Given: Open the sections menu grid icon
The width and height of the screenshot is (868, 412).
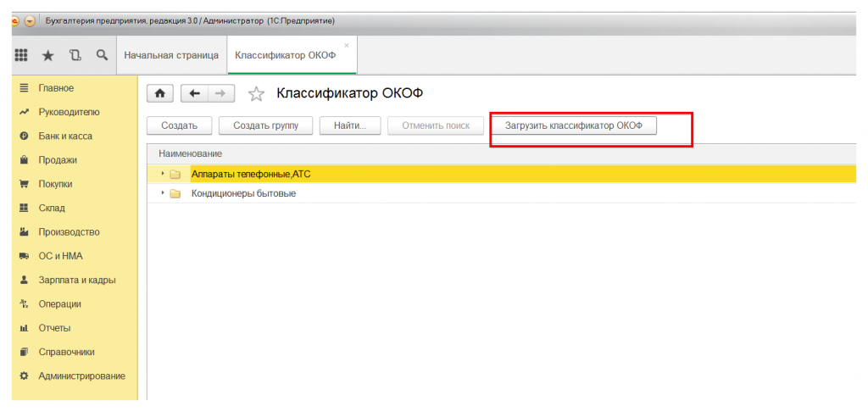Looking at the screenshot, I should click(21, 55).
